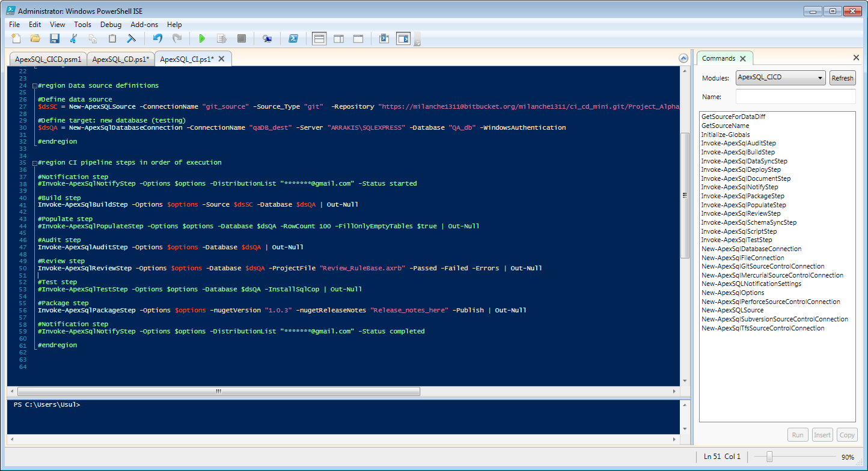Open toolbar options overflow arrow

tap(418, 41)
